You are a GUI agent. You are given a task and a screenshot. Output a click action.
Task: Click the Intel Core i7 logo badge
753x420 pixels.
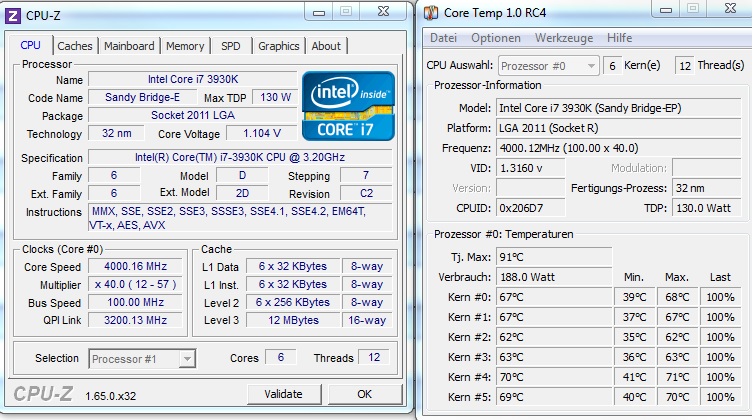pyautogui.click(x=348, y=106)
